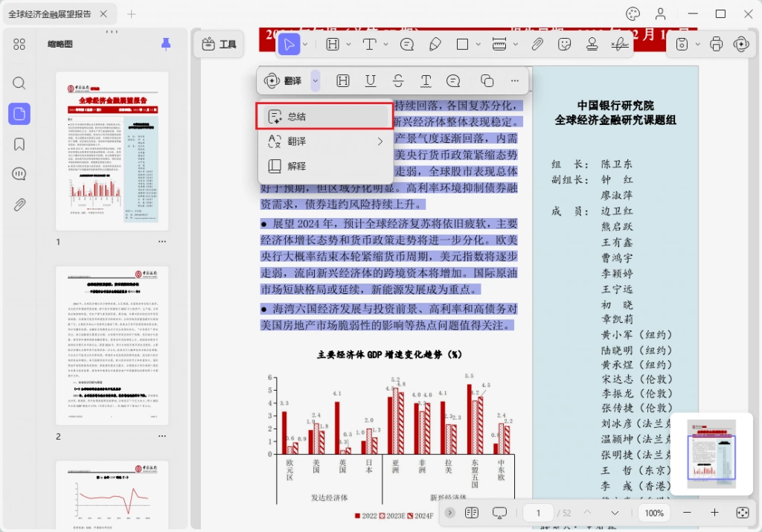Click the page navigator mini preview

click(x=711, y=455)
